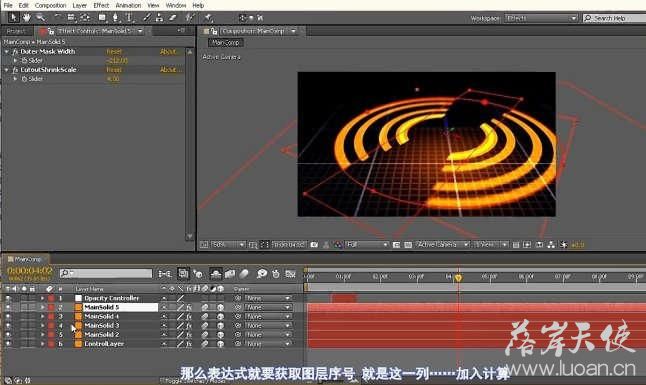Expand the MainSolid 4 layer properties
646x385 pixels.
[x=42, y=317]
